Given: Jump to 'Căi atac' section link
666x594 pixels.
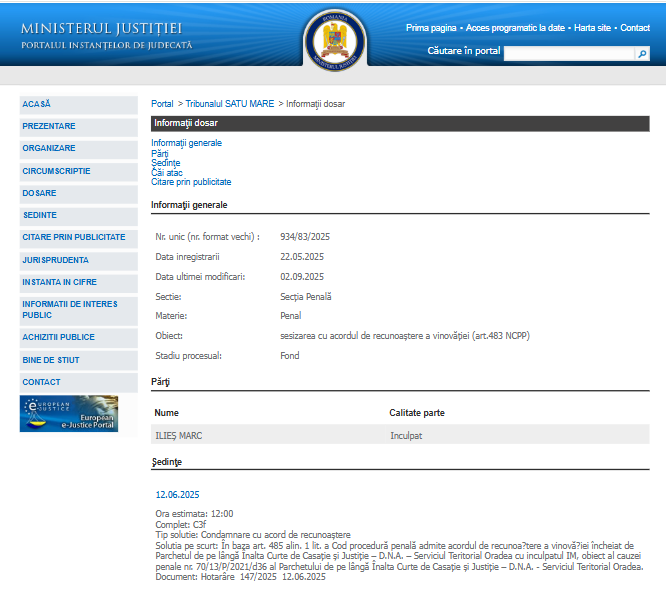Looking at the screenshot, I should pos(167,172).
